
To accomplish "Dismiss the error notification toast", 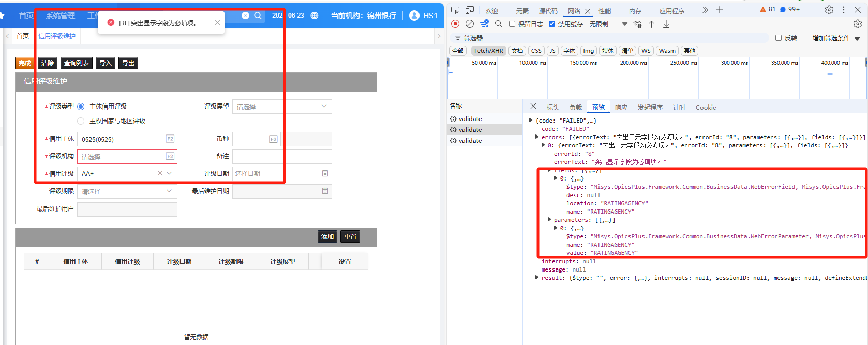I will click(217, 23).
